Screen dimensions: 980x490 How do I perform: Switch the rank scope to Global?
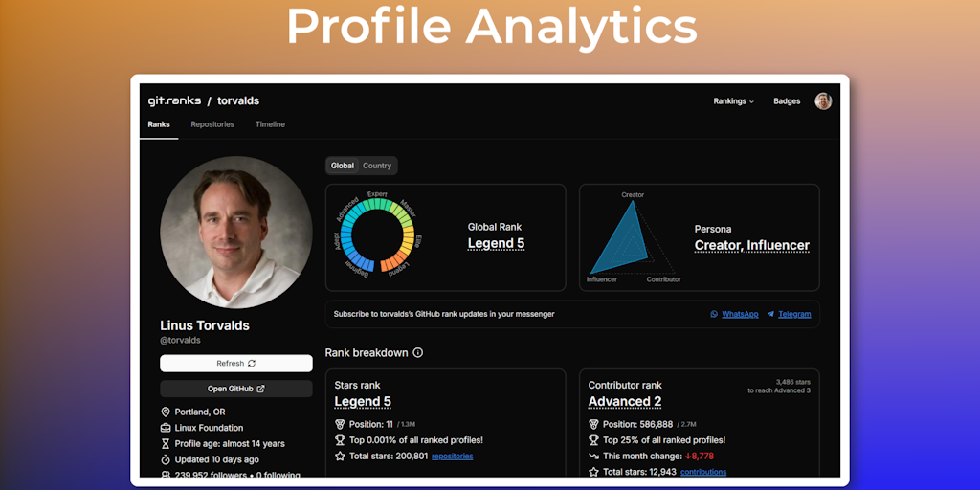click(343, 166)
